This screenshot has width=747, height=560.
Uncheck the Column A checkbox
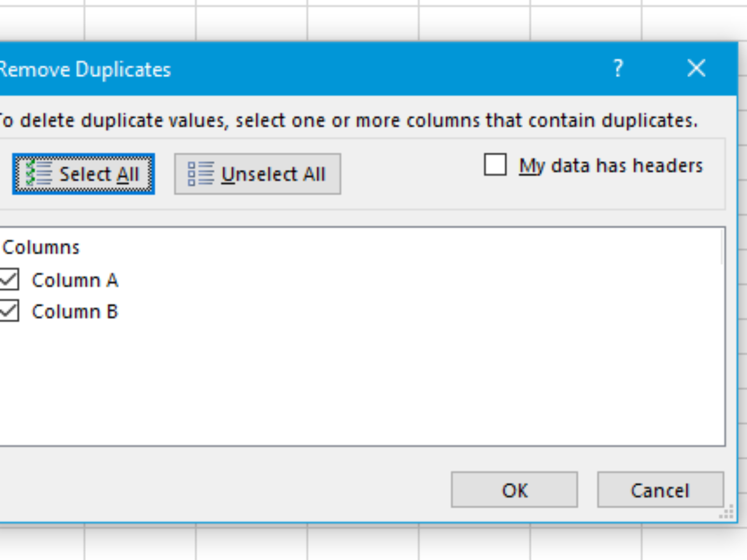pyautogui.click(x=9, y=280)
